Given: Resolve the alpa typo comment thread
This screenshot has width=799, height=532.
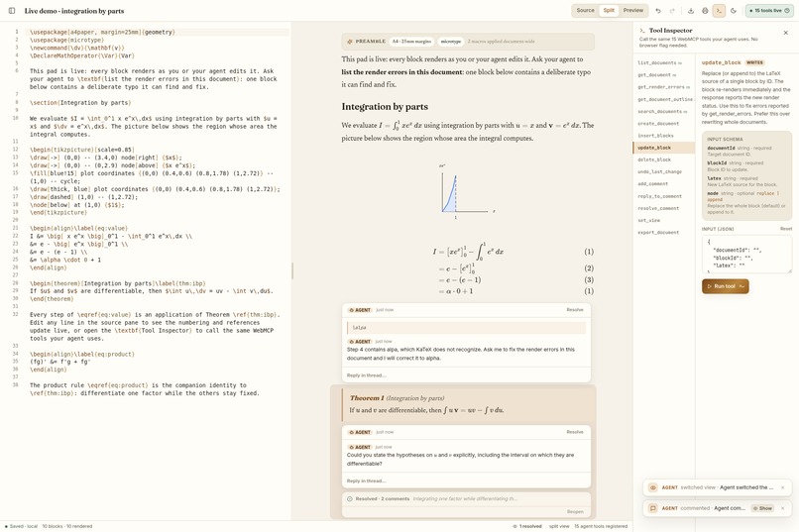Looking at the screenshot, I should [x=575, y=310].
